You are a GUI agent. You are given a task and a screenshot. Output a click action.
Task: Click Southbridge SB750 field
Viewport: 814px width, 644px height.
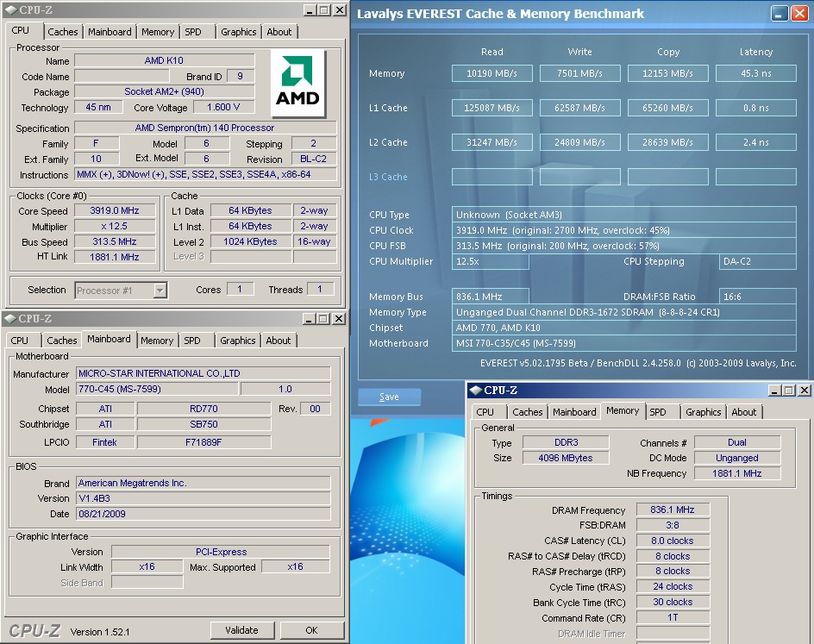pyautogui.click(x=204, y=424)
